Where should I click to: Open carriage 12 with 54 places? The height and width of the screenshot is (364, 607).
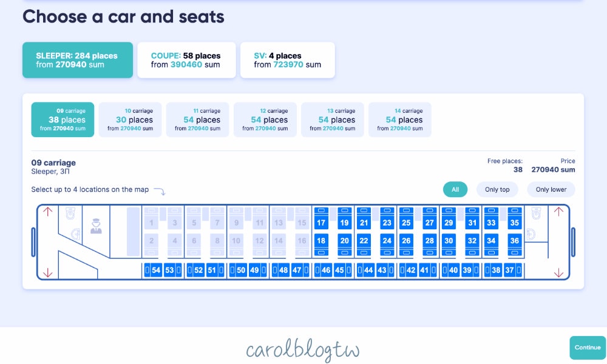(x=265, y=120)
